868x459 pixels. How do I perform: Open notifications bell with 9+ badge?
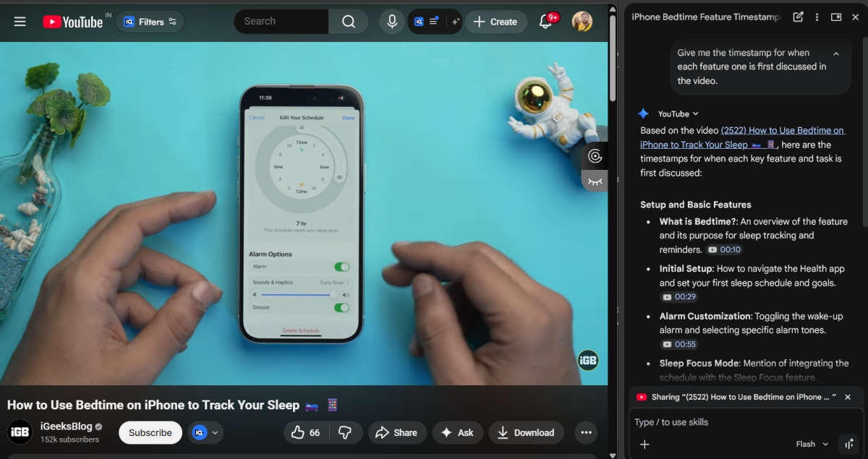pos(548,21)
